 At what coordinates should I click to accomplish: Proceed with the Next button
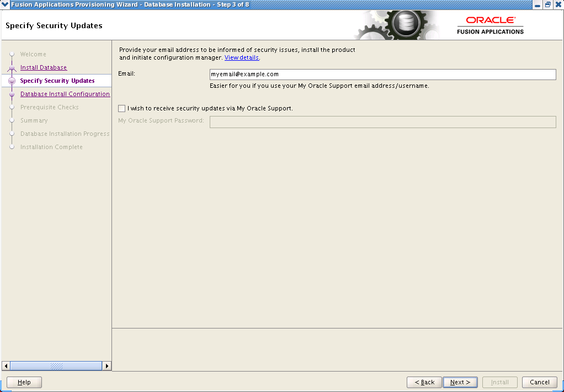click(x=460, y=382)
